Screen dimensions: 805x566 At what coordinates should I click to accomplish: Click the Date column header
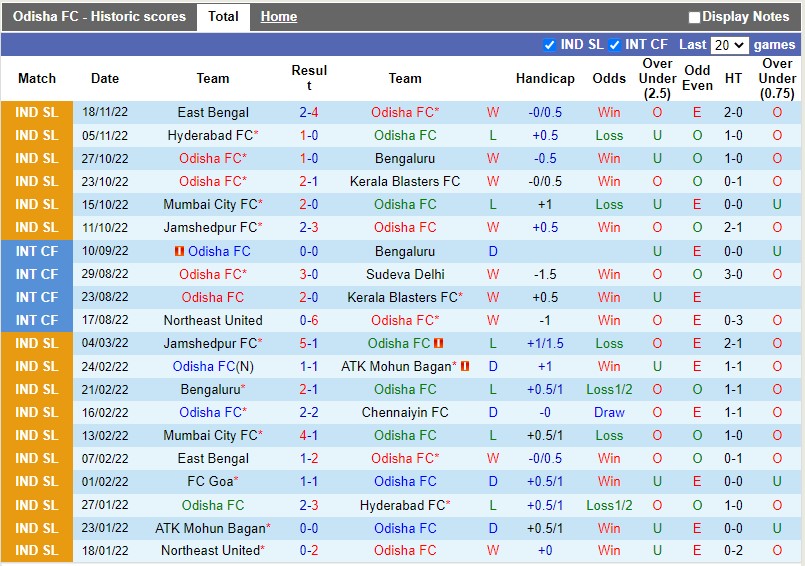[x=105, y=79]
